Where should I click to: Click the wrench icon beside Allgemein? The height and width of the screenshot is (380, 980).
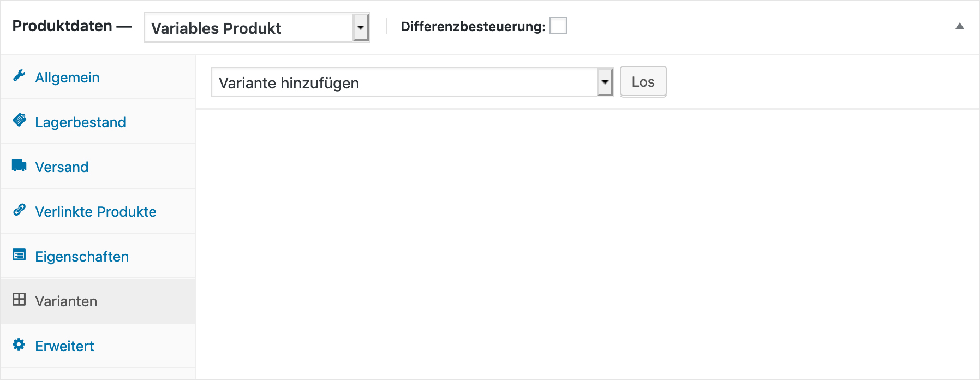19,76
